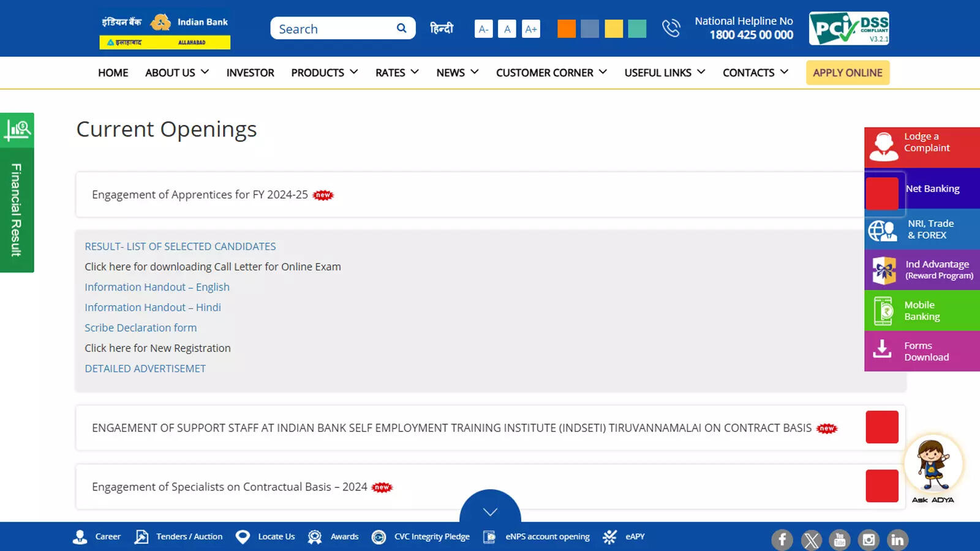Open RESULT- LIST OF SELECTED CANDIDATES
This screenshot has width=980, height=551.
click(x=180, y=246)
